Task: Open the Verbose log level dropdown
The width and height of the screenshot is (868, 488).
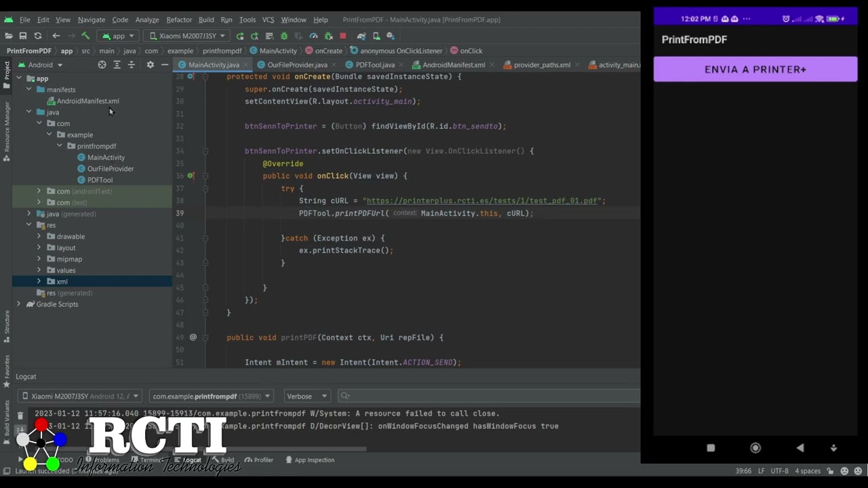Action: [307, 396]
